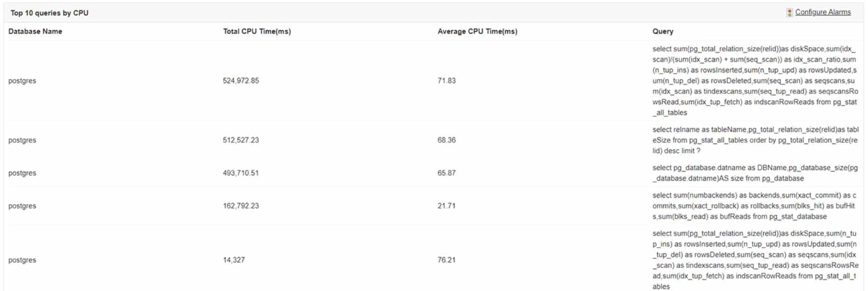Select the total CPU value 14,327

[232, 261]
